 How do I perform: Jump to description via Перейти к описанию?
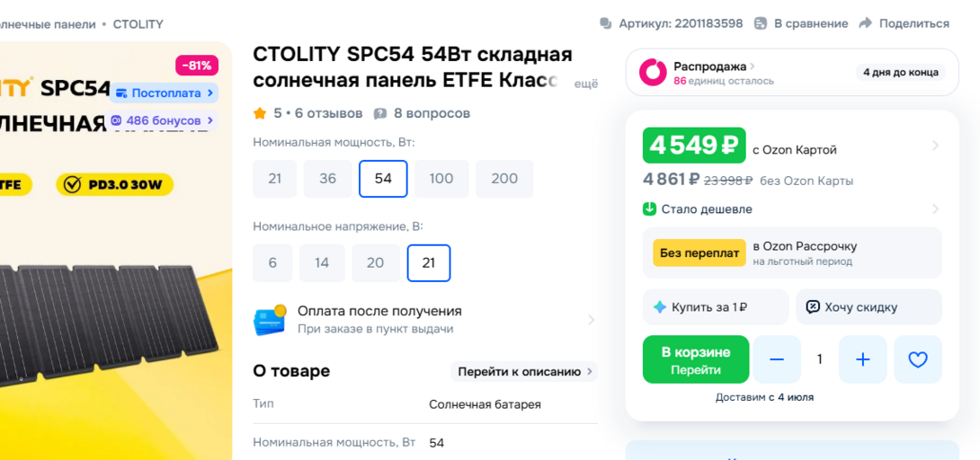pyautogui.click(x=525, y=372)
